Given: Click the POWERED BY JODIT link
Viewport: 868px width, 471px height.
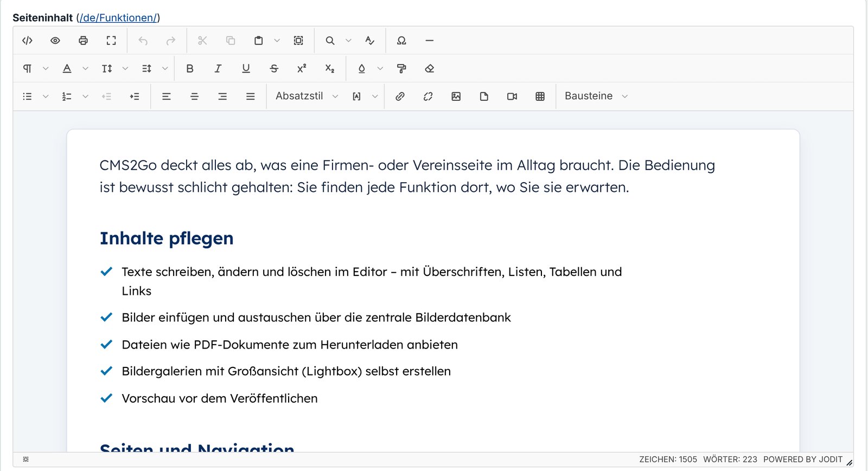Looking at the screenshot, I should click(803, 460).
